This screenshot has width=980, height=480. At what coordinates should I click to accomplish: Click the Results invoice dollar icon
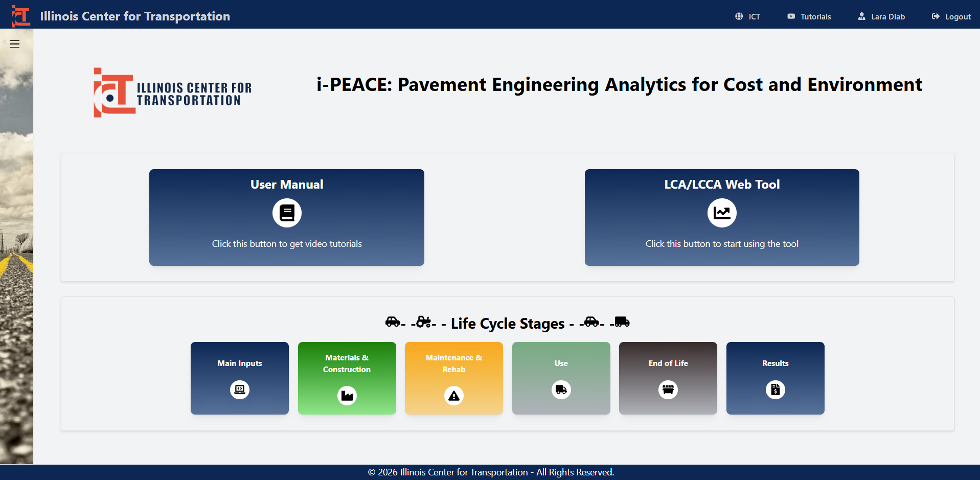pos(776,390)
